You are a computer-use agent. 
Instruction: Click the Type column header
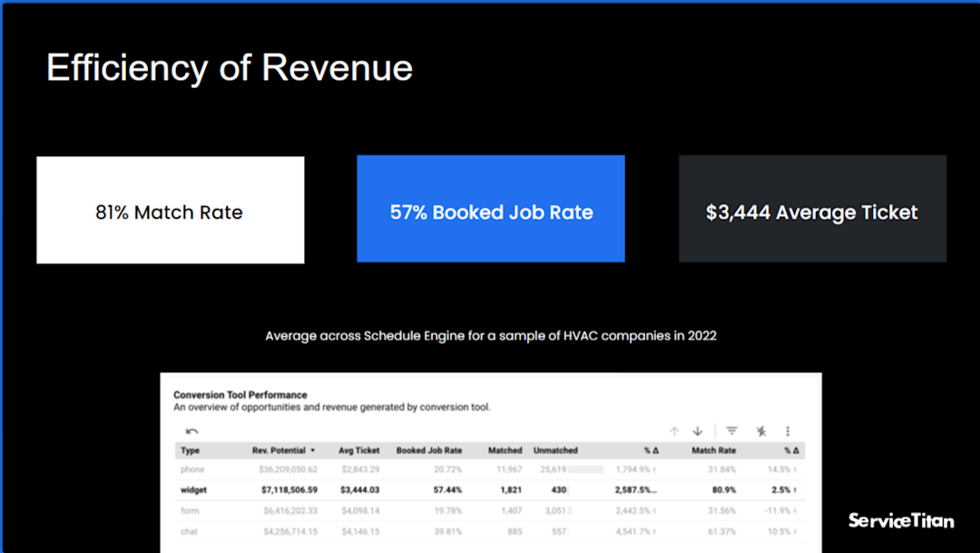pos(190,450)
